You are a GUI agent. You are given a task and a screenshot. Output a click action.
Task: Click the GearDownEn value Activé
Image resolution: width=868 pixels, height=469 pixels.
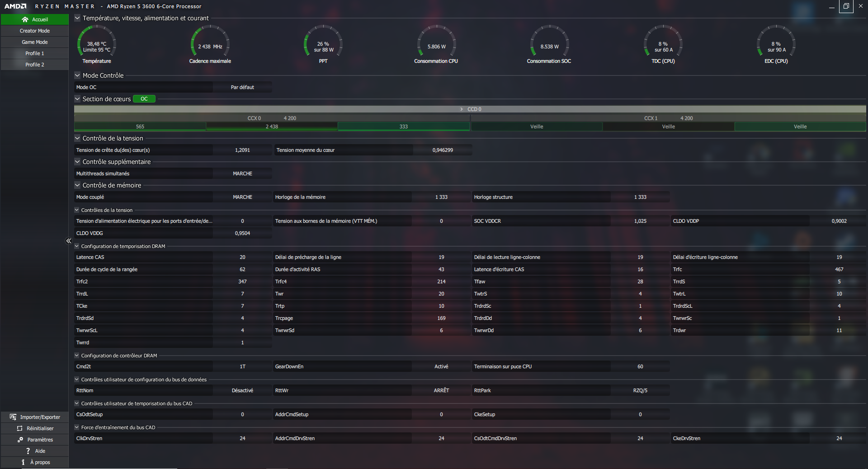coord(441,366)
